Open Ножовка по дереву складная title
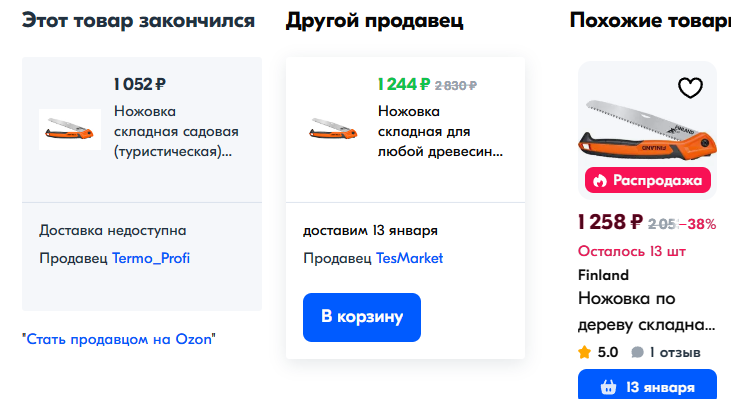This screenshot has height=399, width=731. [646, 311]
